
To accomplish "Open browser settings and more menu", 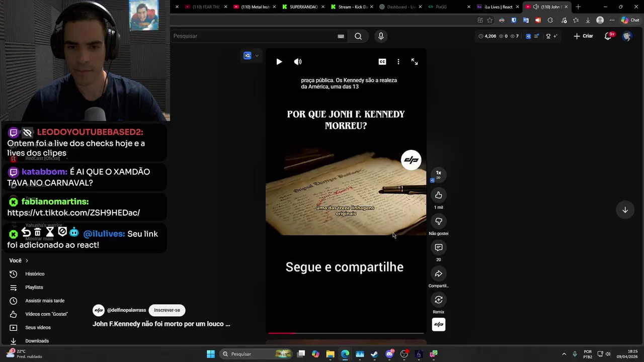I will [x=612, y=20].
